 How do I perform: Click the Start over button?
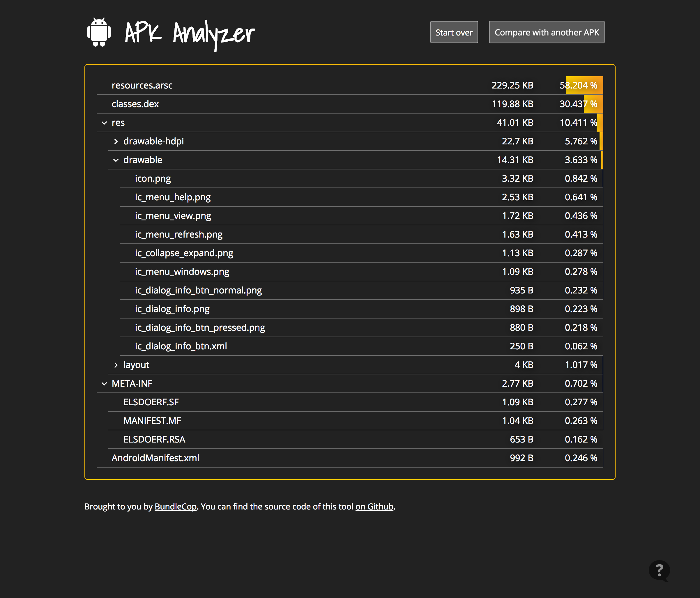pyautogui.click(x=454, y=32)
